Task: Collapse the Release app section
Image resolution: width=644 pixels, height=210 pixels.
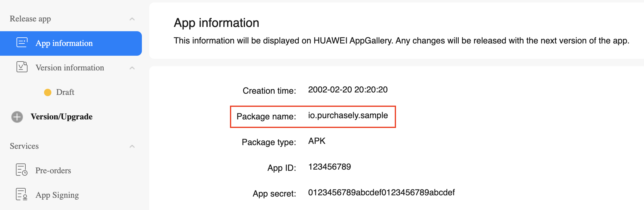Action: pyautogui.click(x=132, y=19)
